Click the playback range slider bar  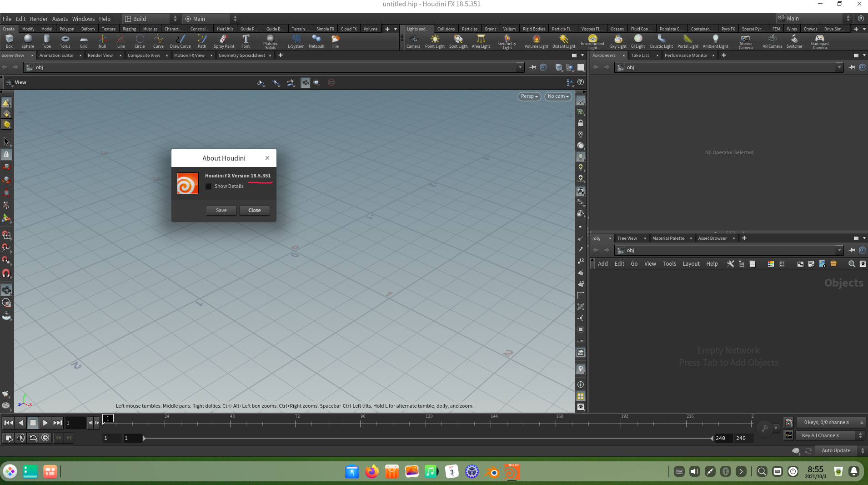click(427, 438)
